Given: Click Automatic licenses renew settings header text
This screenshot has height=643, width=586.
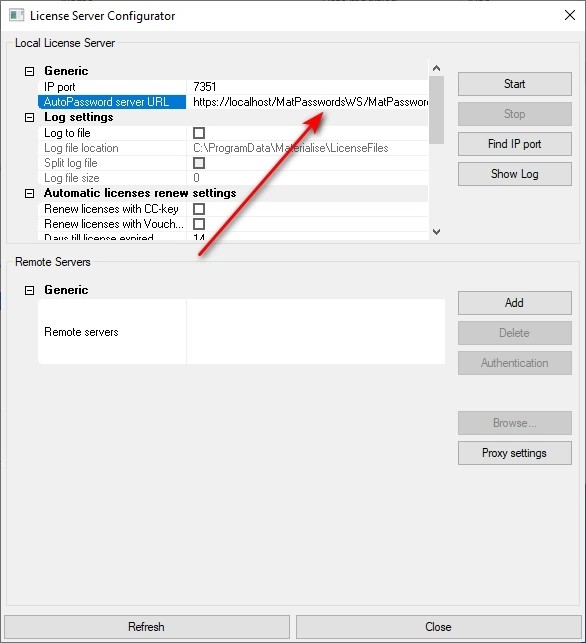Looking at the screenshot, I should tap(140, 193).
